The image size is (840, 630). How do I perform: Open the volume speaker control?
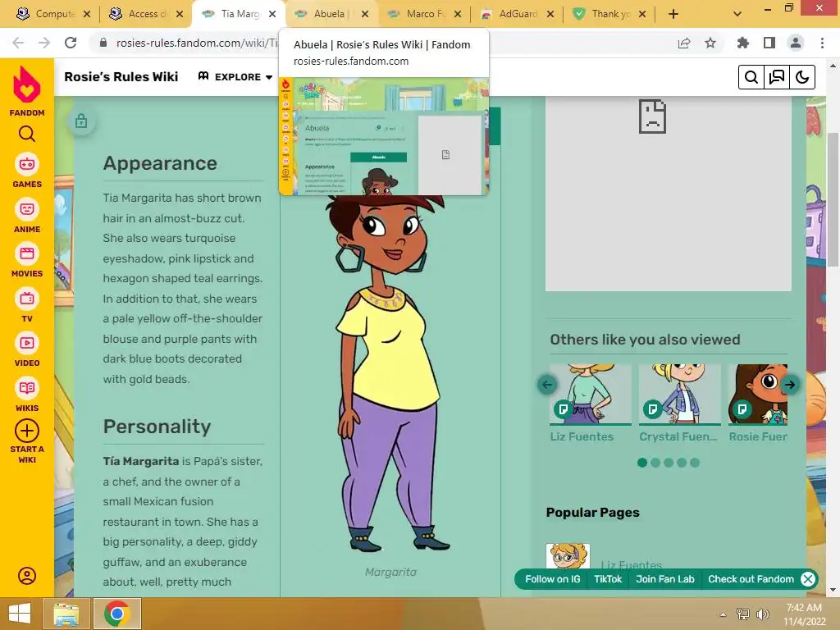pos(762,614)
